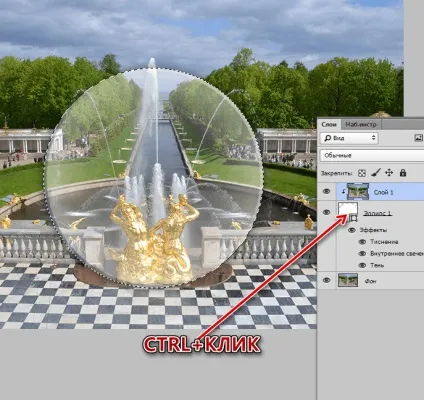Hide the Фон background layer
This screenshot has width=424, height=400.
327,281
